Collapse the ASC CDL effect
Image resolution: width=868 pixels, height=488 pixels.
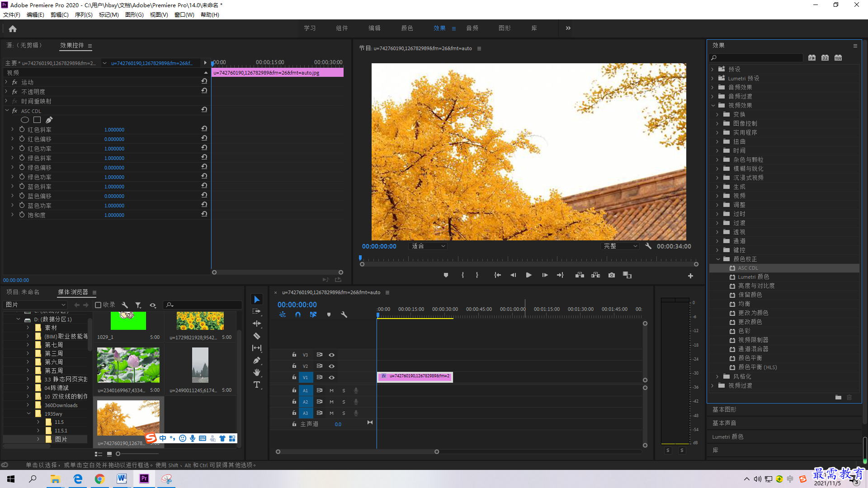[6, 110]
